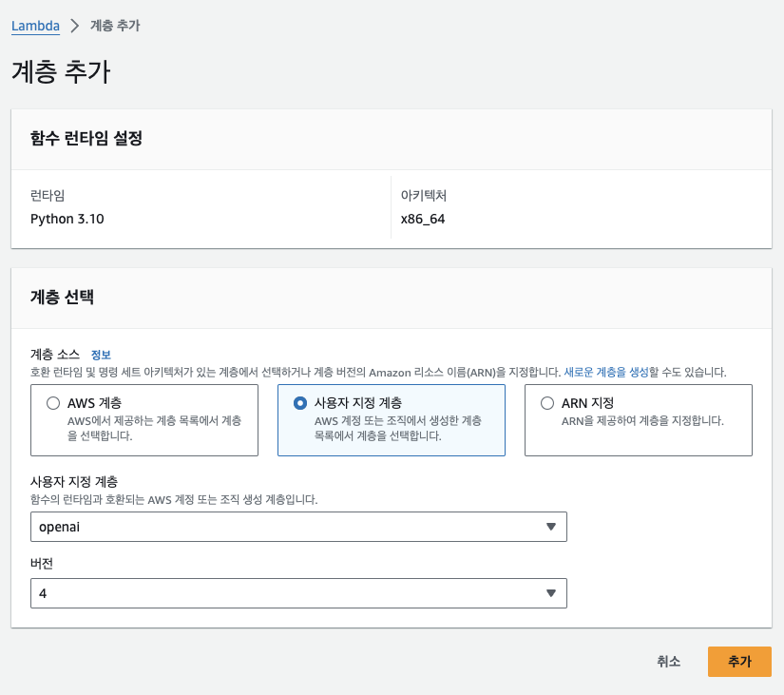The width and height of the screenshot is (784, 695).
Task: Click the x86_64 architecture value
Action: (423, 220)
